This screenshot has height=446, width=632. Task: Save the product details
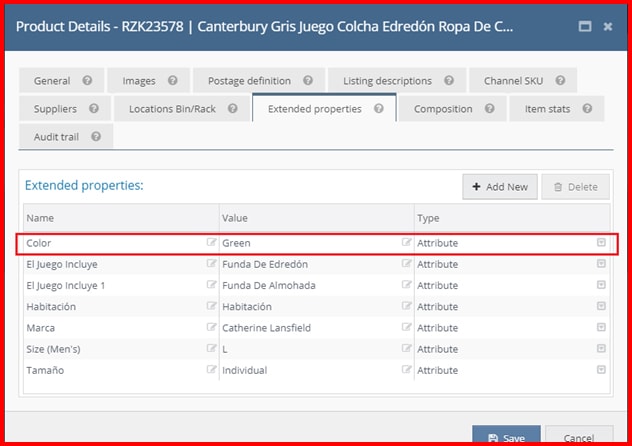pyautogui.click(x=506, y=436)
